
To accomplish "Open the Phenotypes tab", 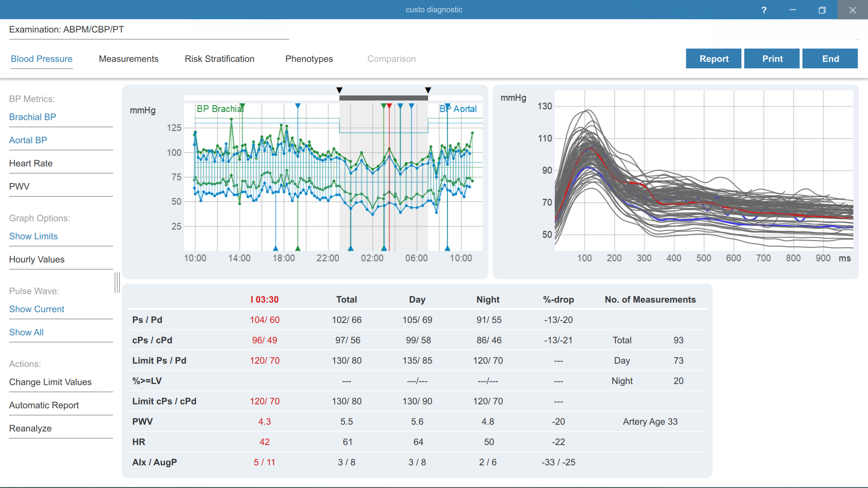I will (x=309, y=59).
